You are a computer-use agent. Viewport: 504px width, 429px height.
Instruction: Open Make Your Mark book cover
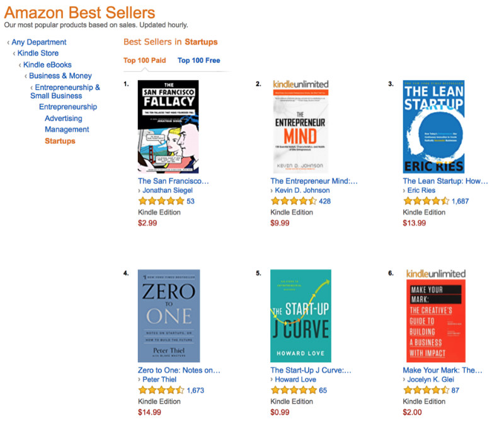tap(436, 316)
